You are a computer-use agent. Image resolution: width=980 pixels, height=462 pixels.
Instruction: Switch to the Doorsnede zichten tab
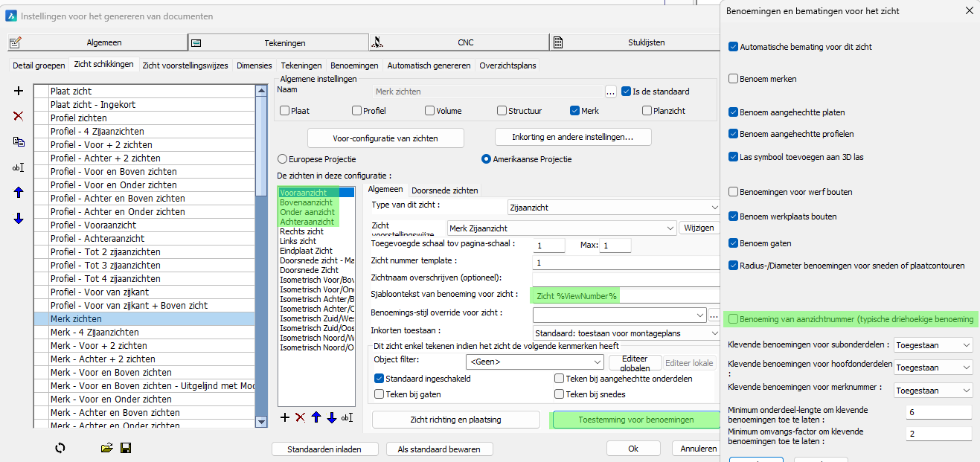[445, 190]
